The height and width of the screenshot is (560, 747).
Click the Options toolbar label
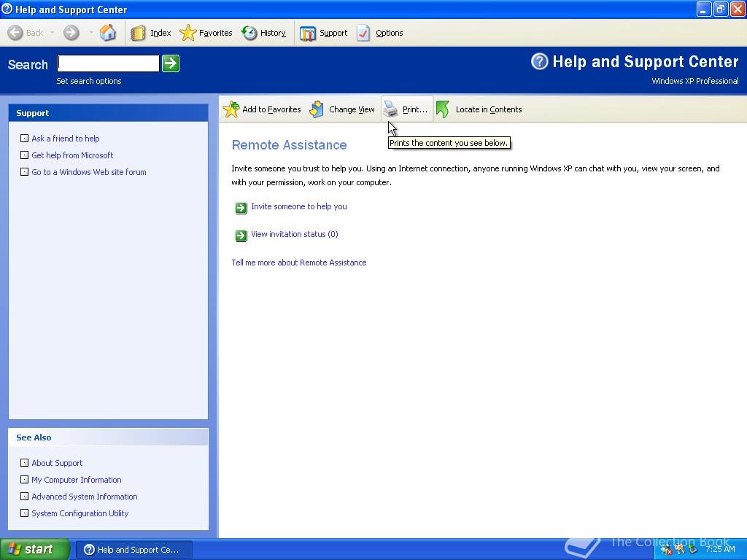click(x=390, y=33)
